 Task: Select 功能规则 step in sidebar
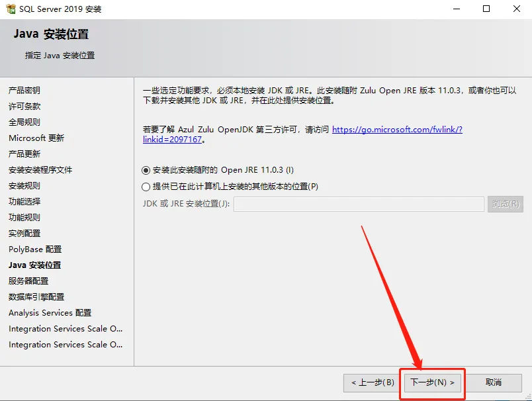tap(24, 218)
